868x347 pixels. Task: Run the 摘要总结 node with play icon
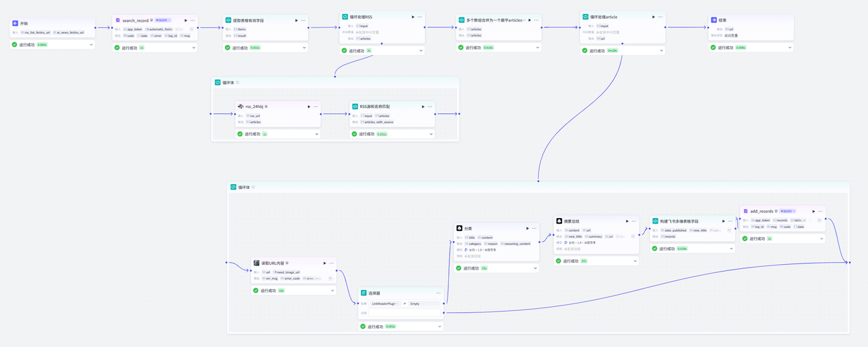[627, 221]
